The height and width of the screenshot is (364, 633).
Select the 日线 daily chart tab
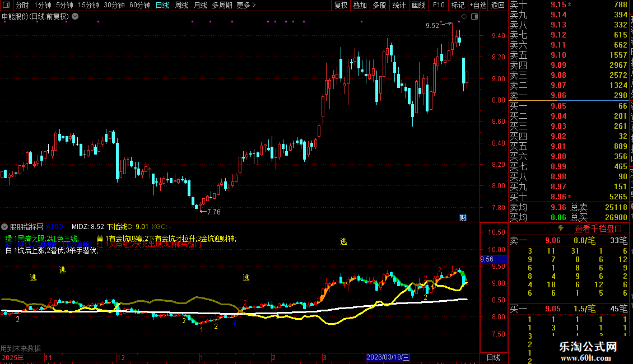162,5
